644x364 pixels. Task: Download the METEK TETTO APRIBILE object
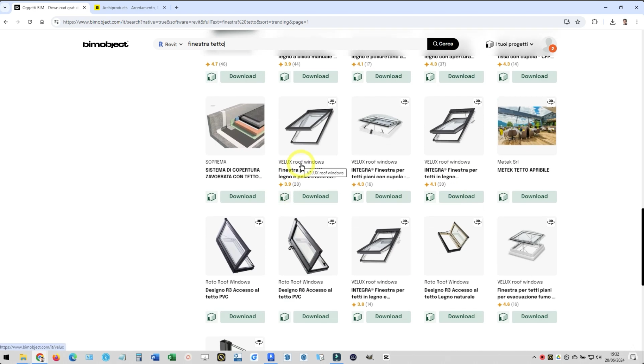pyautogui.click(x=534, y=197)
